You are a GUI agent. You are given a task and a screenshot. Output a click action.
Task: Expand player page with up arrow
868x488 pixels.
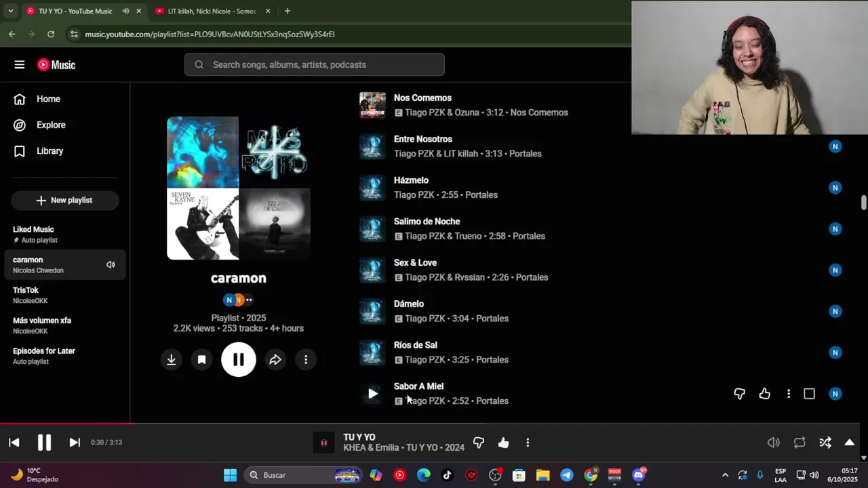click(849, 443)
